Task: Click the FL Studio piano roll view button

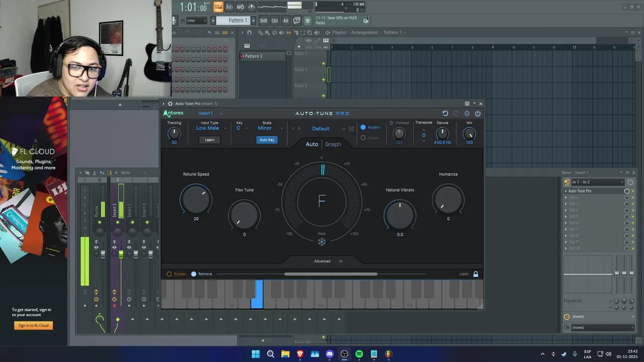Action: (218, 7)
